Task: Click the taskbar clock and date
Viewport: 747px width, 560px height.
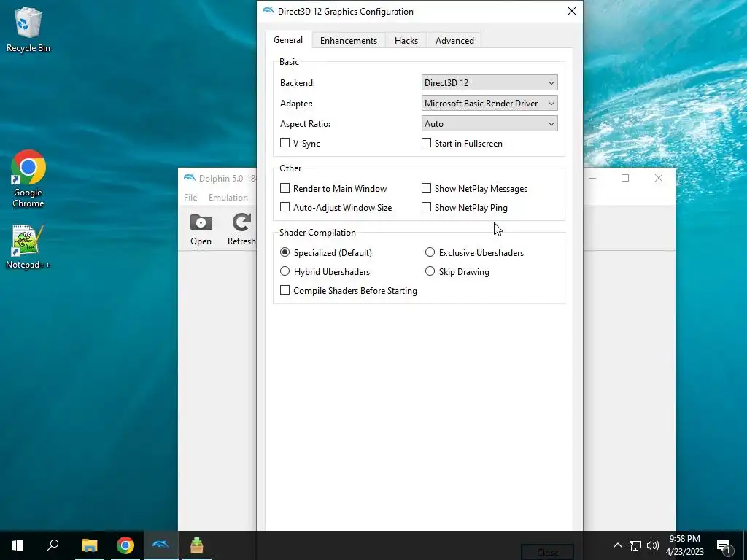Action: point(684,545)
